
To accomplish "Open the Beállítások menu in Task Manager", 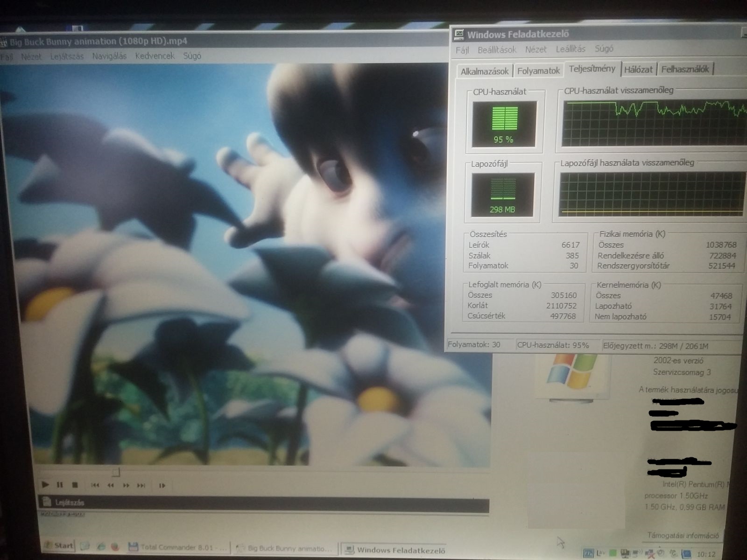I will pyautogui.click(x=497, y=49).
